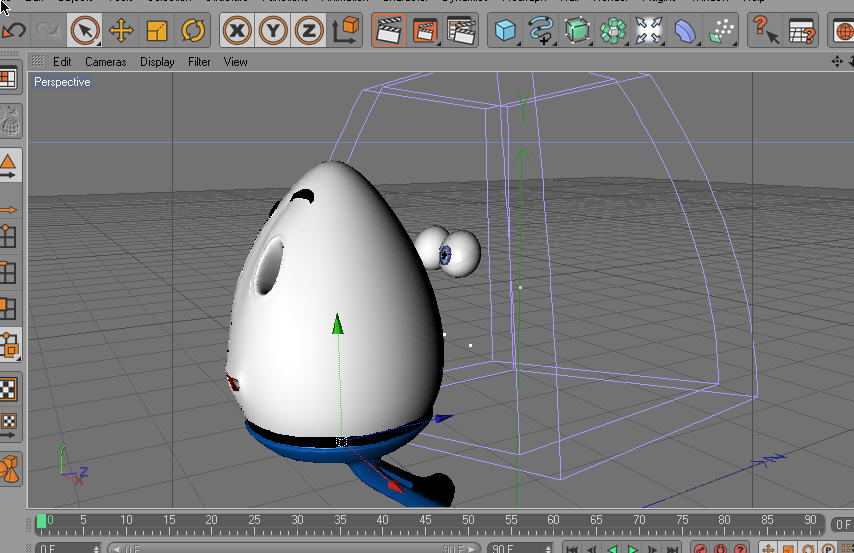
Task: Activate the Move tool
Action: [x=122, y=31]
